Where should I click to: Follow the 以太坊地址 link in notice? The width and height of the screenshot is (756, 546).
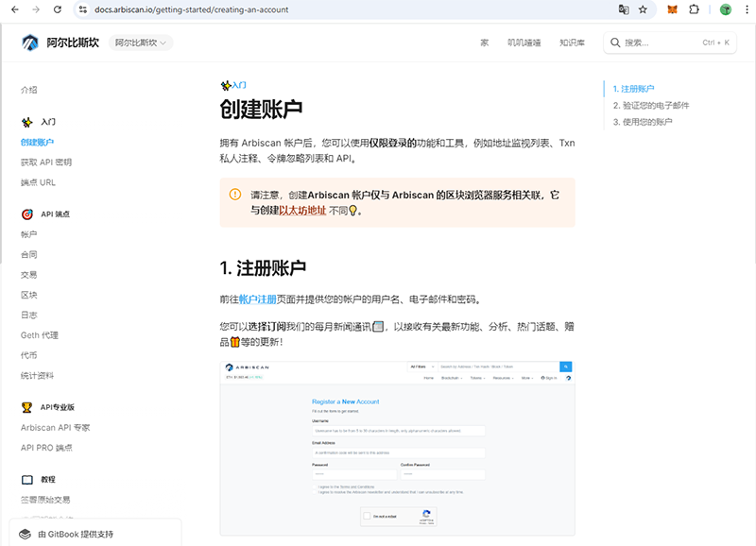pos(302,211)
